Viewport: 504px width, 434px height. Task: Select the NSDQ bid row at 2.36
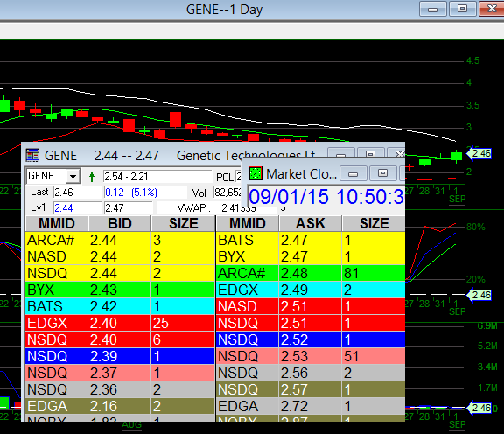120,389
